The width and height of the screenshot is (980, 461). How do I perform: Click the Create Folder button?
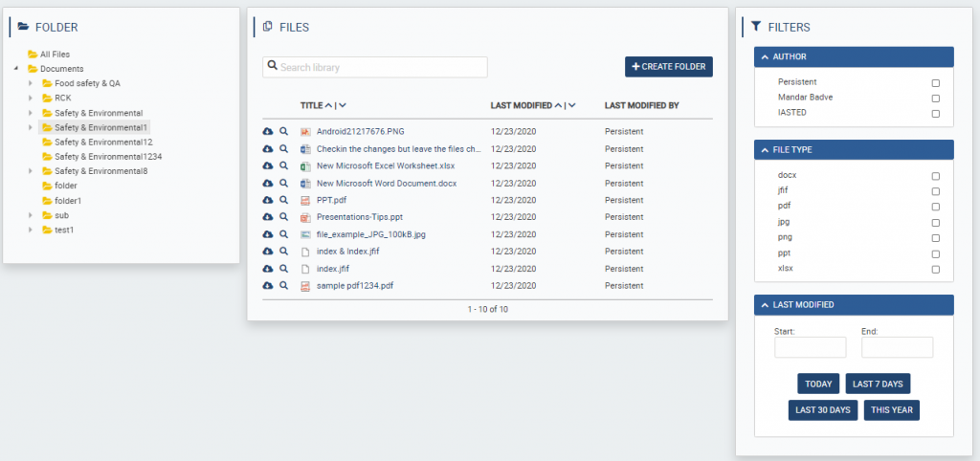point(668,67)
